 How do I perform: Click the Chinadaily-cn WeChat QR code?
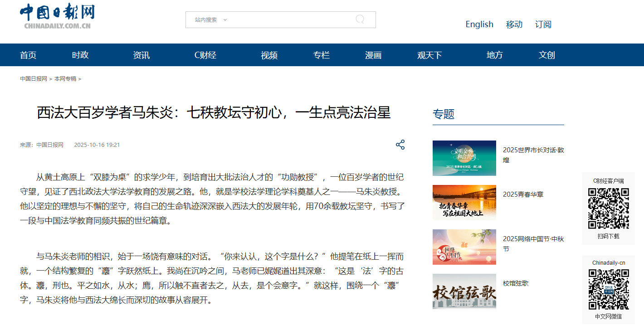608,289
